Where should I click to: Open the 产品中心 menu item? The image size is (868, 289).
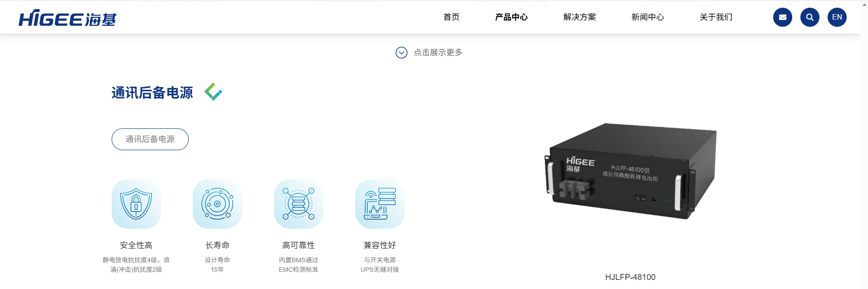click(x=511, y=17)
